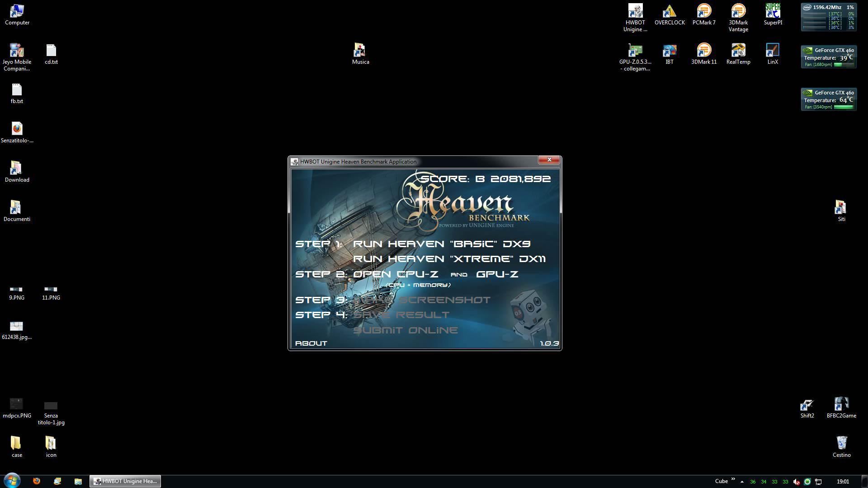Open the Siti shortcut
Image resolution: width=868 pixels, height=488 pixels.
[841, 211]
